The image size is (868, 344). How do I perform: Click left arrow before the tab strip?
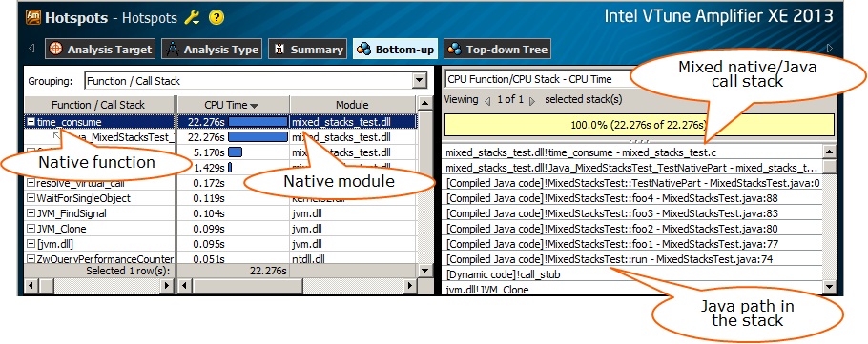31,49
